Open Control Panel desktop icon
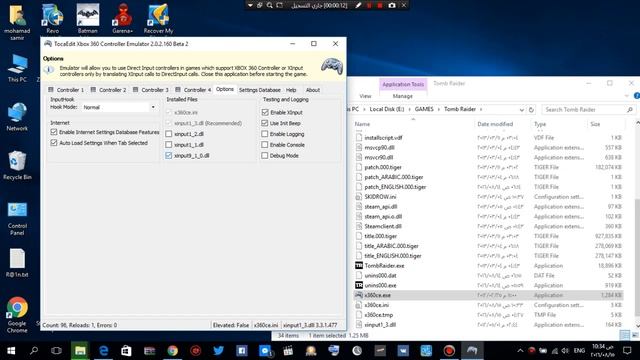This screenshot has width=640, height=360. 17,218
